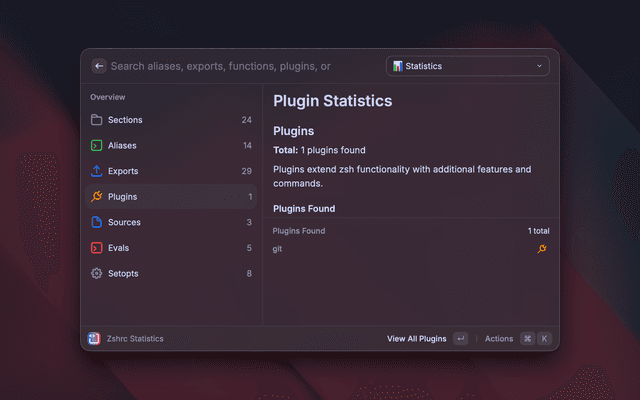640x400 pixels.
Task: Click the back arrow button
Action: pos(99,66)
